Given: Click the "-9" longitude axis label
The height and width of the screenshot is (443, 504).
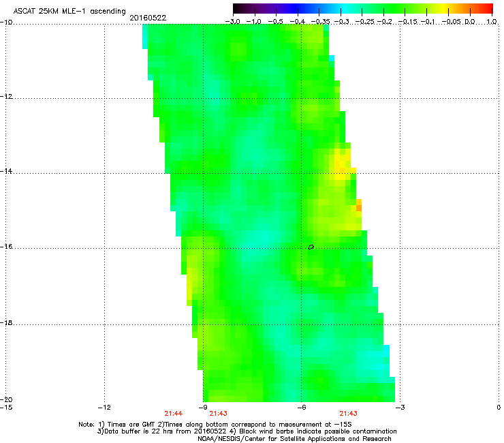Looking at the screenshot, I should (x=203, y=408).
